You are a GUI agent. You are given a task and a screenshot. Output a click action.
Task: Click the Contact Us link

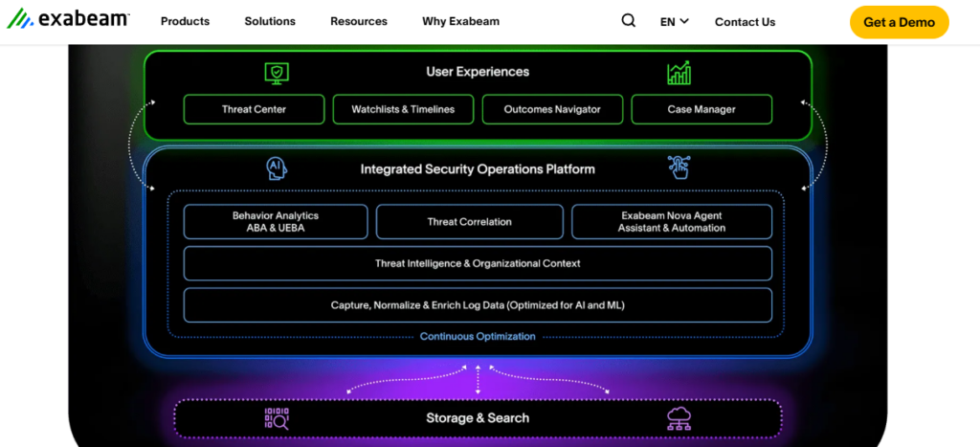pyautogui.click(x=745, y=22)
